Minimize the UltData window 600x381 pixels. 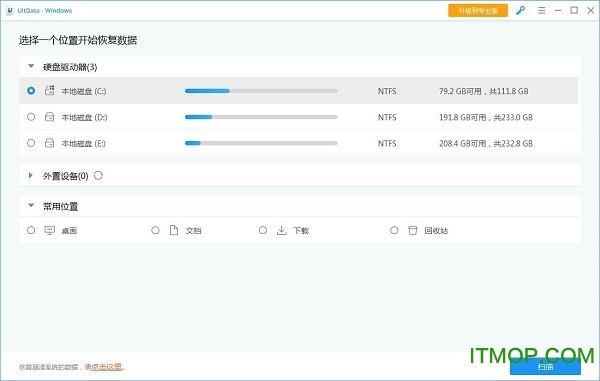point(558,10)
